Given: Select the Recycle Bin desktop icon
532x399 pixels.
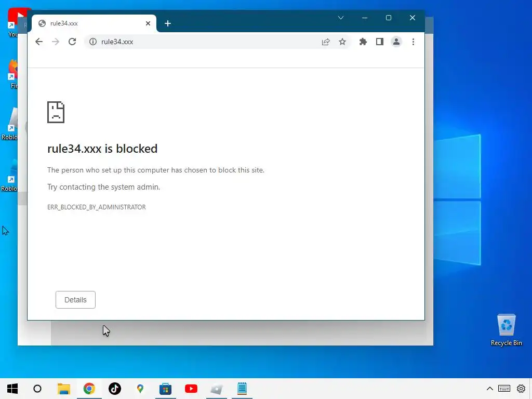Looking at the screenshot, I should [507, 330].
